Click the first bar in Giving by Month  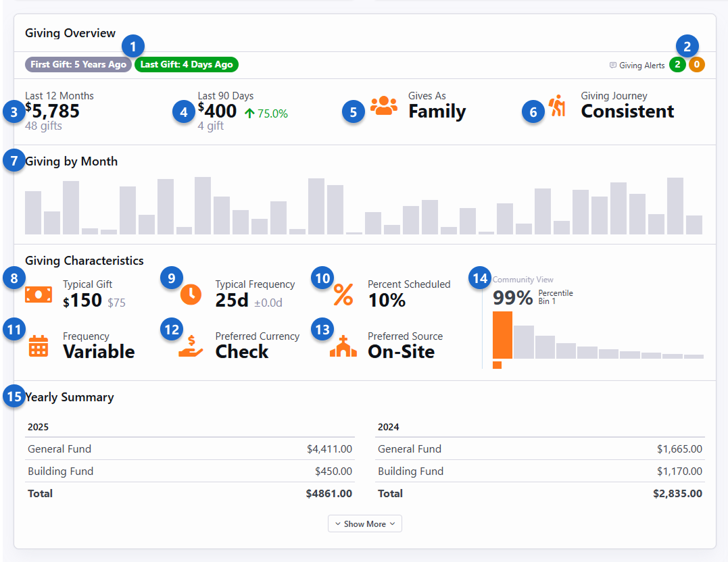pyautogui.click(x=33, y=213)
